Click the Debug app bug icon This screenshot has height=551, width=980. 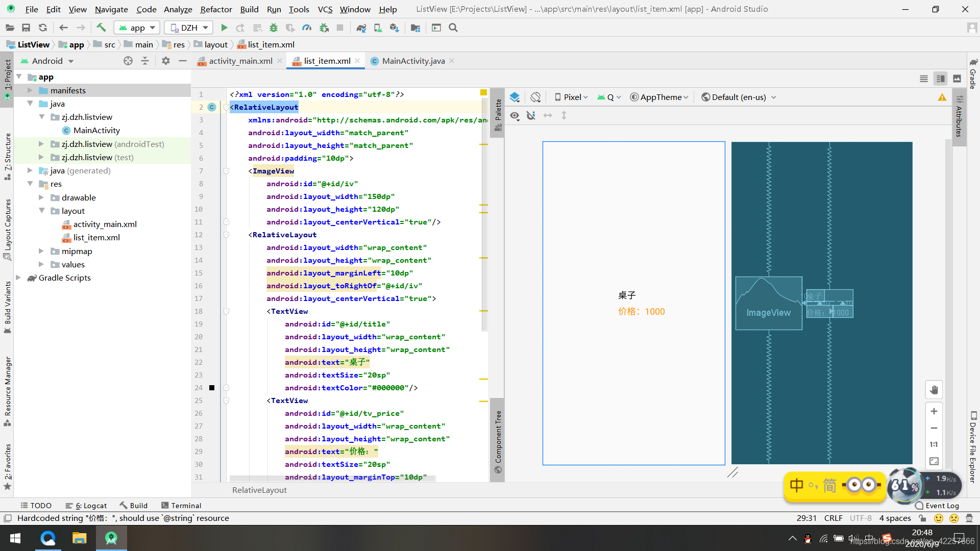coord(274,28)
